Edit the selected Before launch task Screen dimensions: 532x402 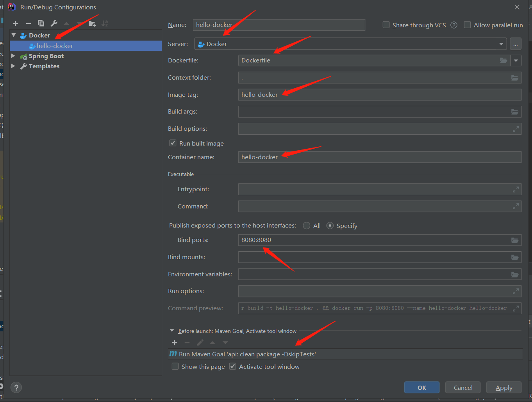click(x=200, y=343)
